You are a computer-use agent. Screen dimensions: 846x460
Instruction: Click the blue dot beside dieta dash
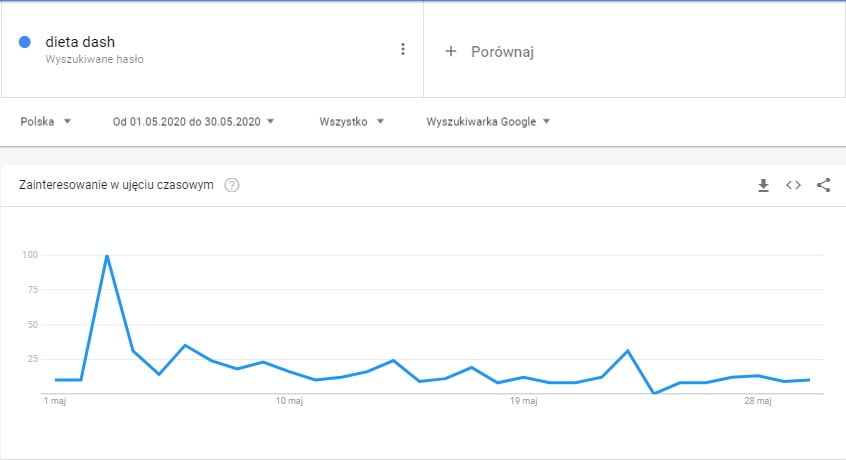[24, 42]
